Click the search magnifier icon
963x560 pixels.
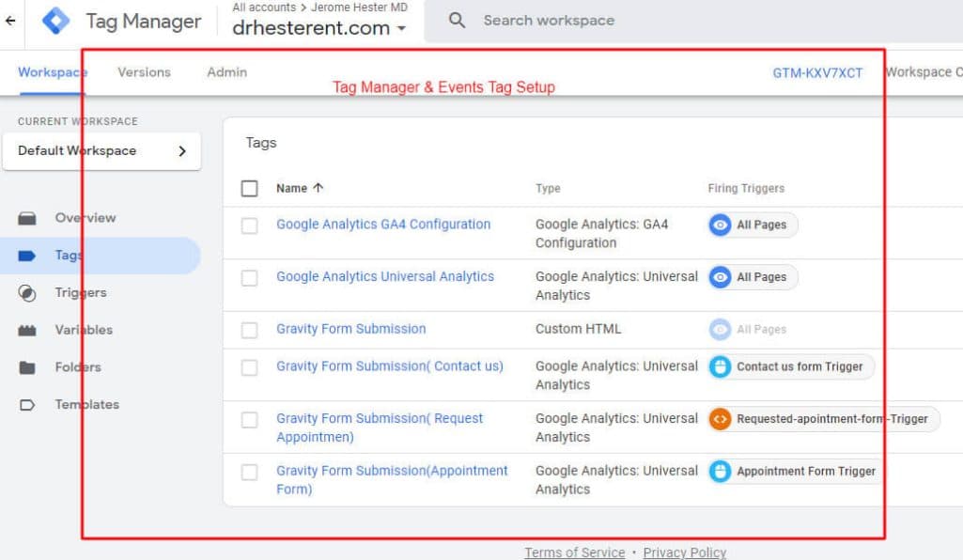(x=457, y=21)
